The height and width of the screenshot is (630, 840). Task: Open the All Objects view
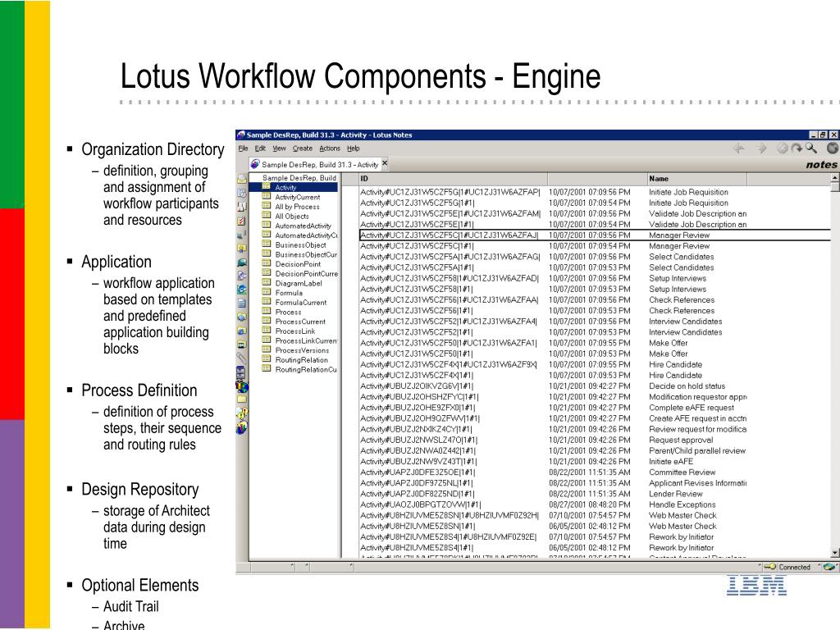pos(291,217)
